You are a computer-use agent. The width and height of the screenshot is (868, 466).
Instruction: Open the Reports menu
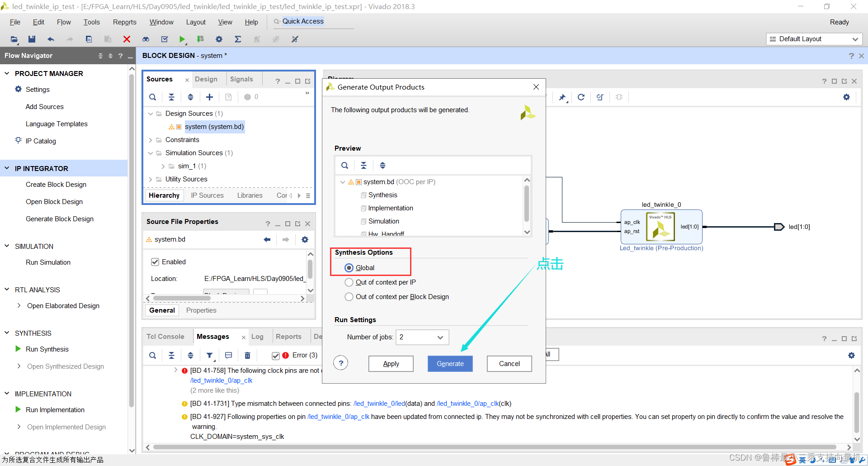click(124, 22)
